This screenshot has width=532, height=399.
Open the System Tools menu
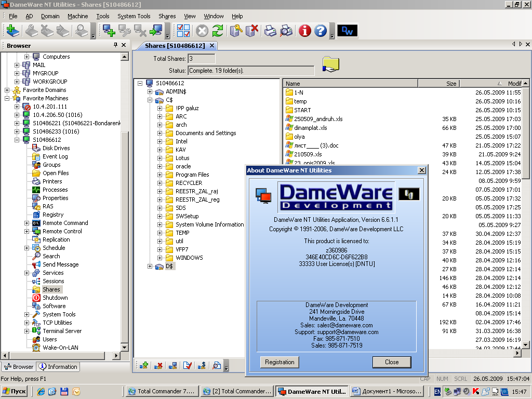click(x=134, y=16)
